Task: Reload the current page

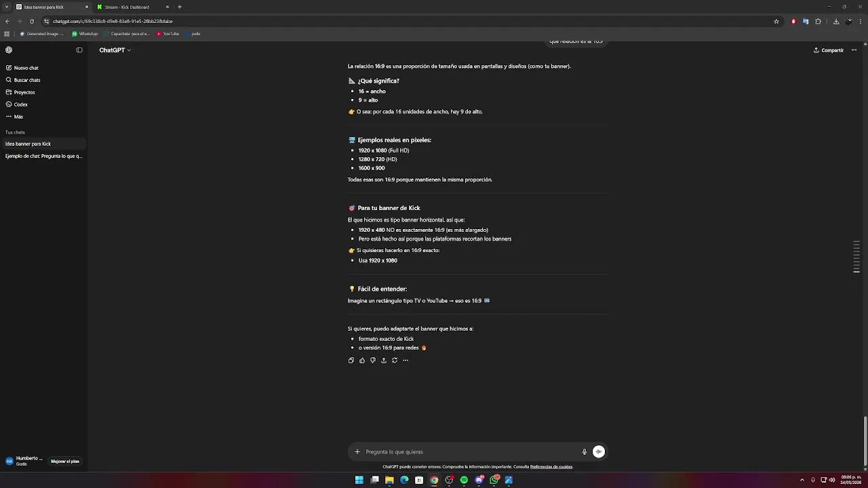Action: [x=31, y=21]
